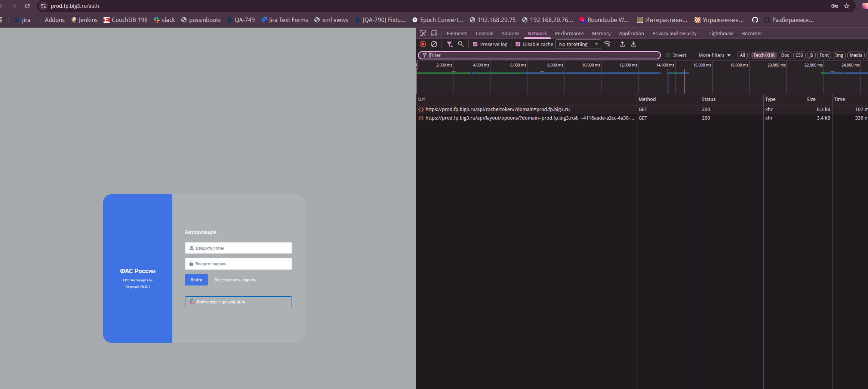
Task: Click the Введите логин input field
Action: point(238,248)
